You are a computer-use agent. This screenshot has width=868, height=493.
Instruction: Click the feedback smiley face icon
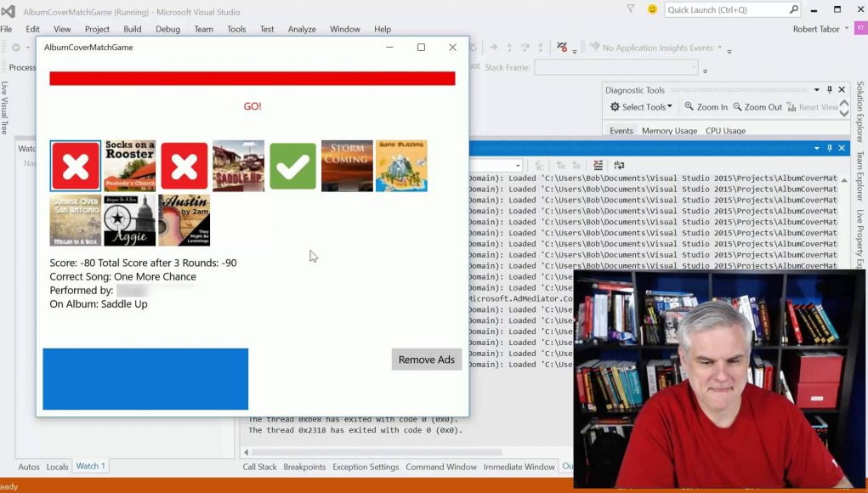pyautogui.click(x=653, y=9)
